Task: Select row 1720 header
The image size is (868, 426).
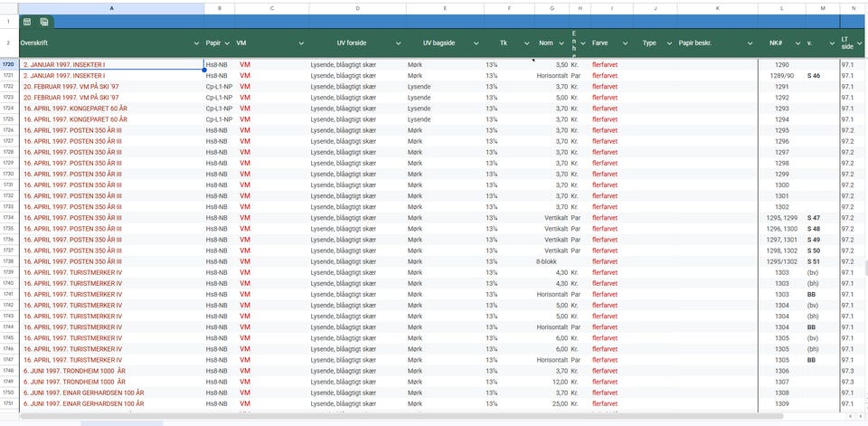Action: [8, 65]
